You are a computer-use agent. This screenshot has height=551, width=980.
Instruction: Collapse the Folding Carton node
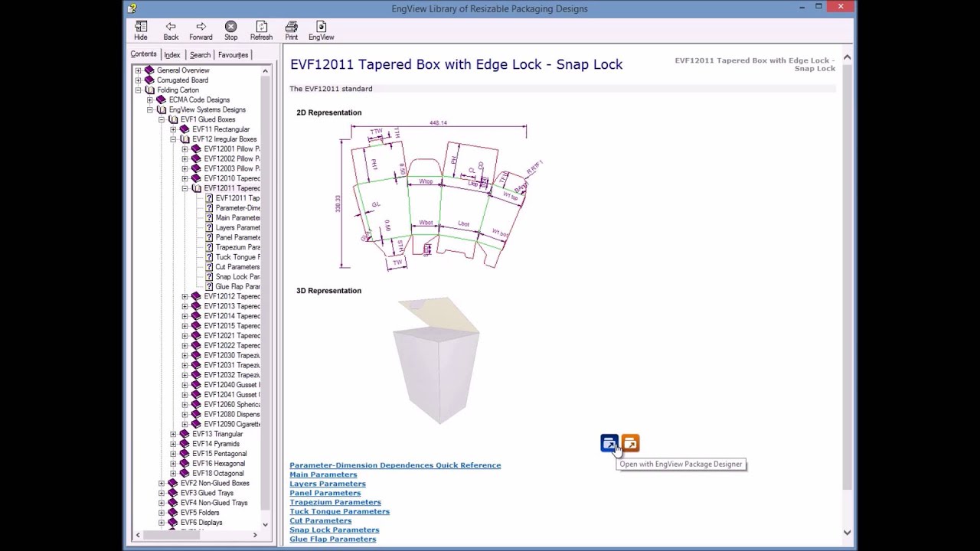click(x=138, y=90)
